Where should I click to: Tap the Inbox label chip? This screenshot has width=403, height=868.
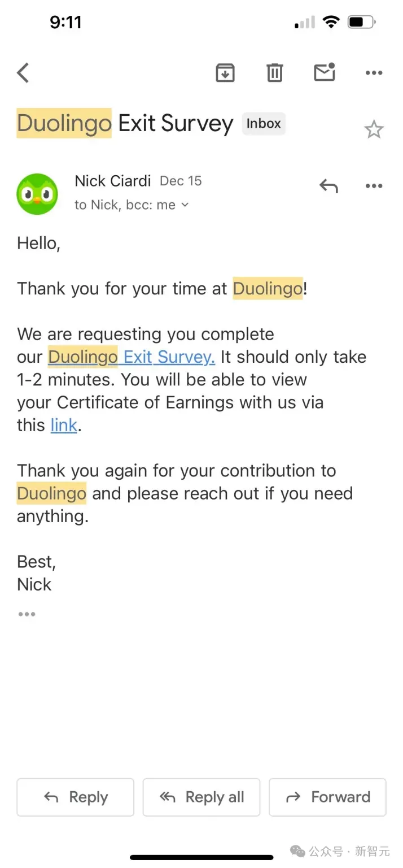click(x=264, y=124)
